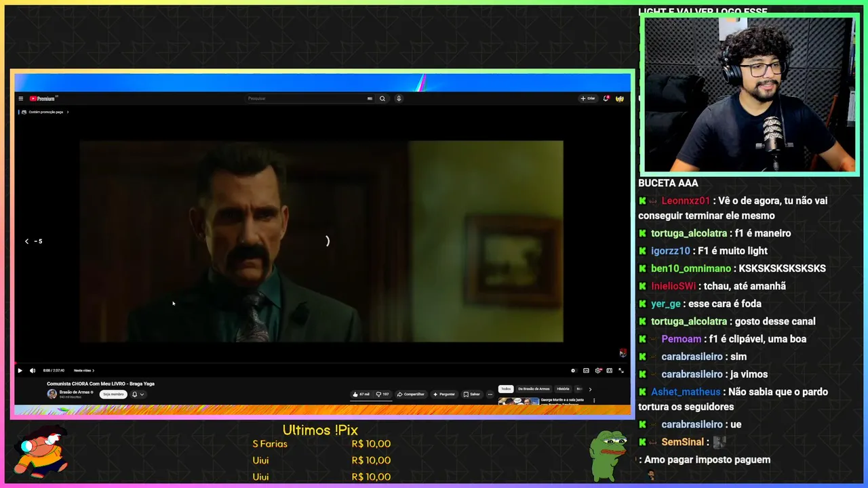The width and height of the screenshot is (868, 488).
Task: Open the 'Neste vídeo' chapters expander
Action: tap(83, 371)
